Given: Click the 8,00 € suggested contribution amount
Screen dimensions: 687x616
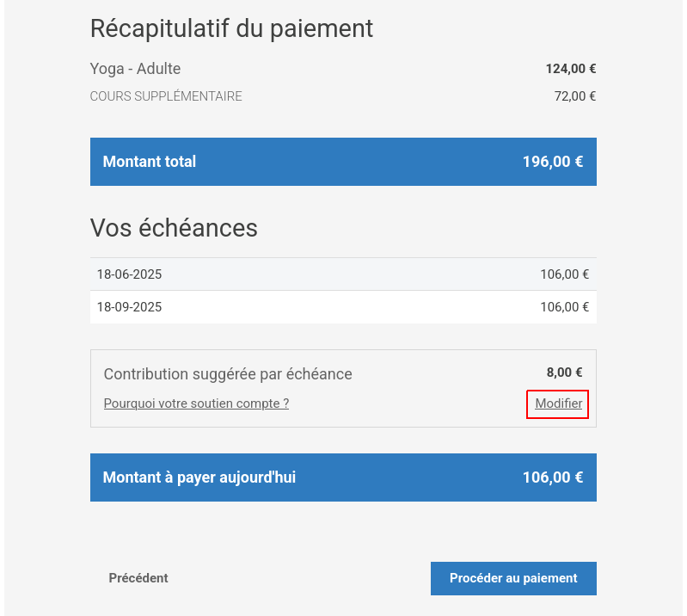Looking at the screenshot, I should click(564, 373).
